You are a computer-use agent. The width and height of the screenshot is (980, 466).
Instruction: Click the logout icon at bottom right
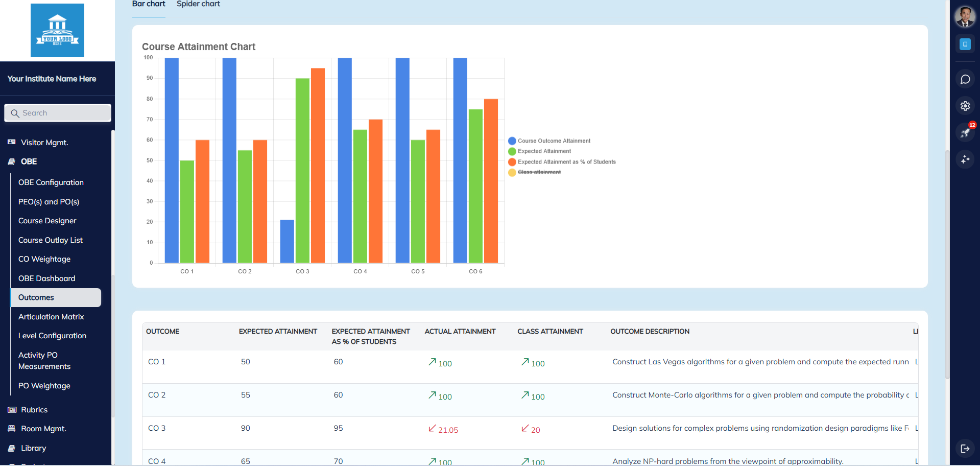[965, 449]
